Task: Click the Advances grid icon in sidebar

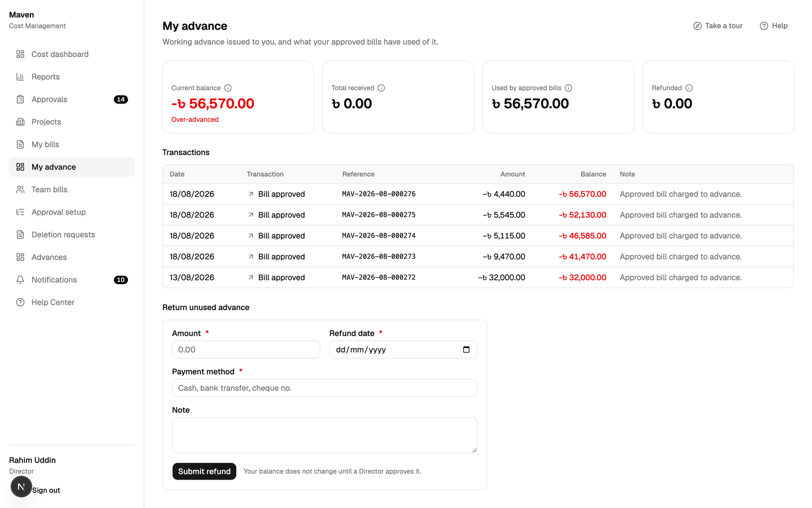Action: point(20,257)
